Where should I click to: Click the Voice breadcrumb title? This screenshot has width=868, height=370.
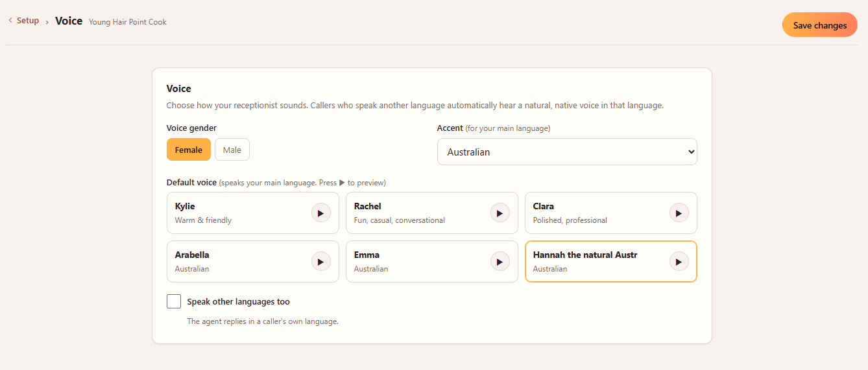pos(69,21)
